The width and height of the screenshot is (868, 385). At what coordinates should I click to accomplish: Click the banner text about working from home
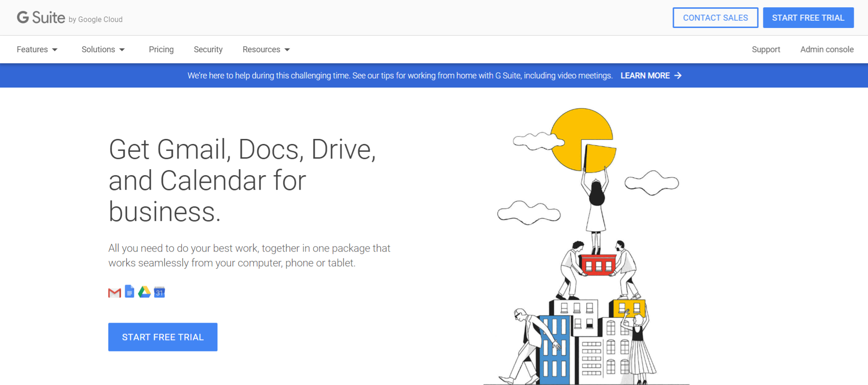400,76
